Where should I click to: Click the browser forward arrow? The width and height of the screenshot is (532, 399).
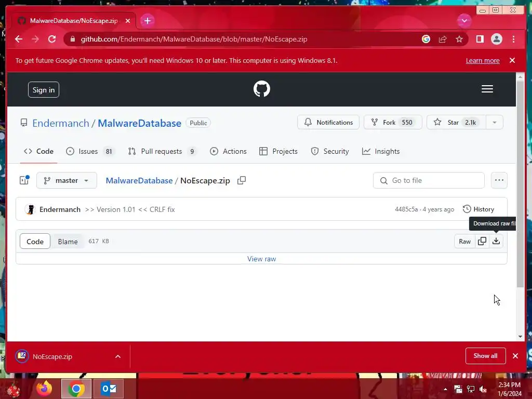click(35, 39)
